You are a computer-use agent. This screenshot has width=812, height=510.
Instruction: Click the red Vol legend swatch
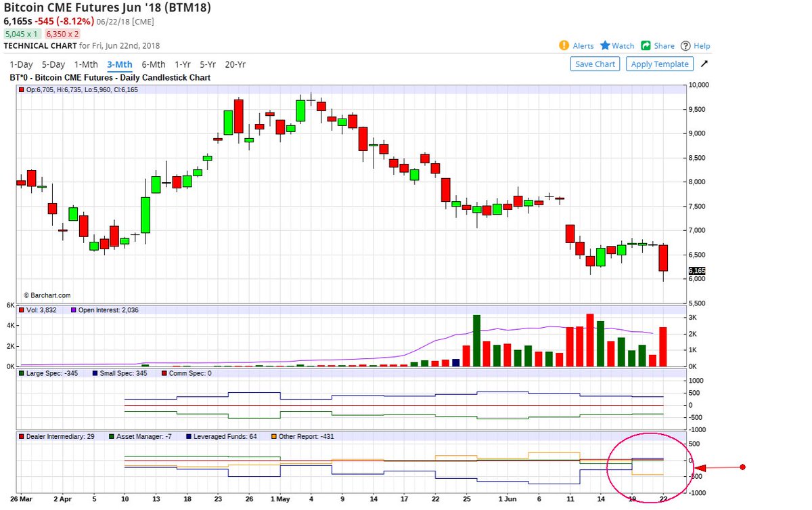(x=22, y=310)
